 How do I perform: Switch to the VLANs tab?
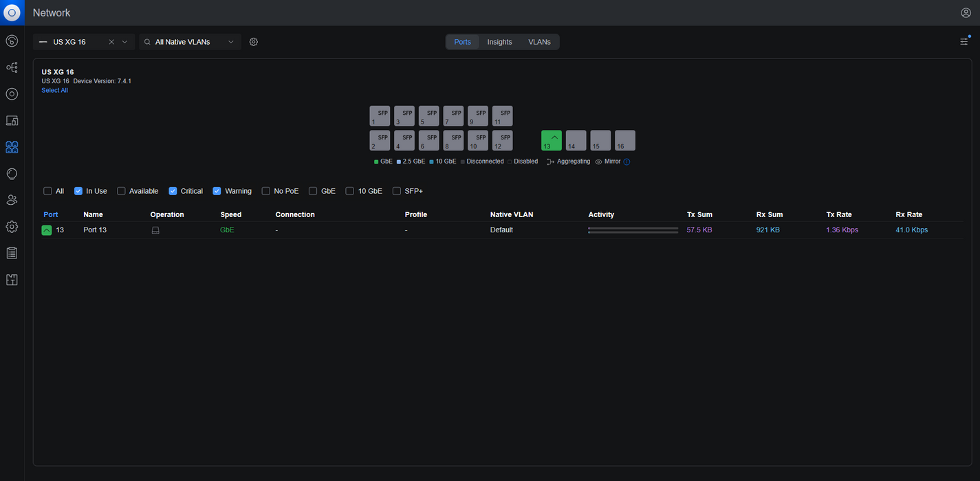(539, 42)
